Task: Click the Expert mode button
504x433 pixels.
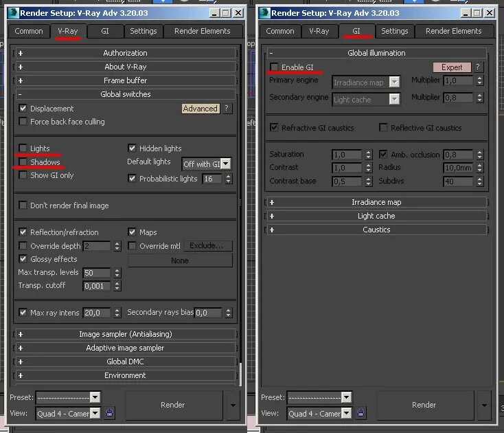Action: coord(452,67)
